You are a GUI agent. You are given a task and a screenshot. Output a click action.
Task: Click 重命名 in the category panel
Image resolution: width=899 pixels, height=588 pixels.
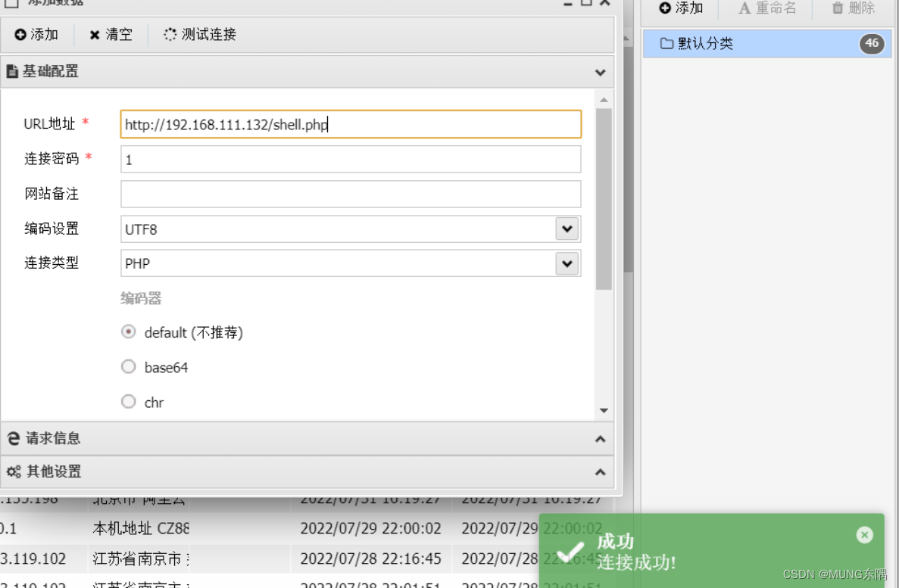click(767, 8)
